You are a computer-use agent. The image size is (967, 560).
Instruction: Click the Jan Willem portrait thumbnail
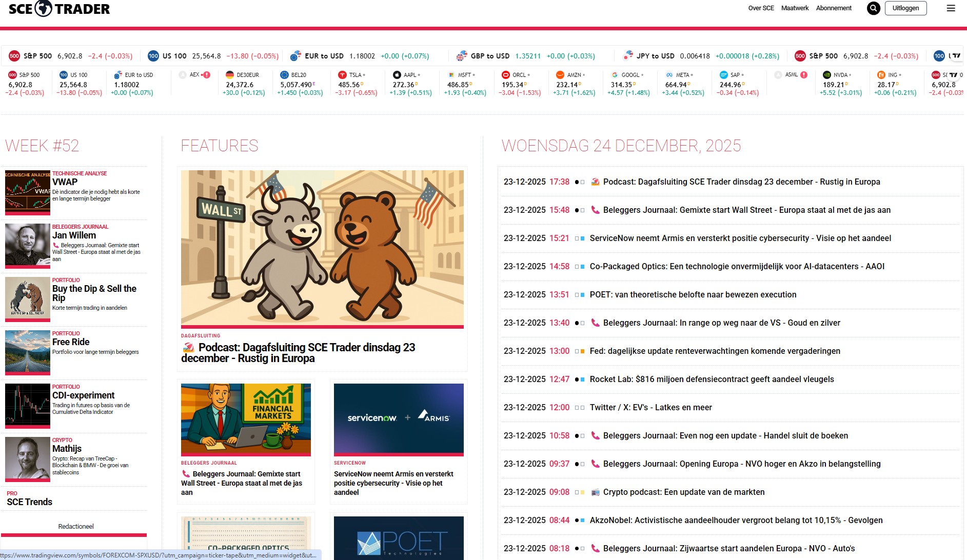(x=28, y=245)
